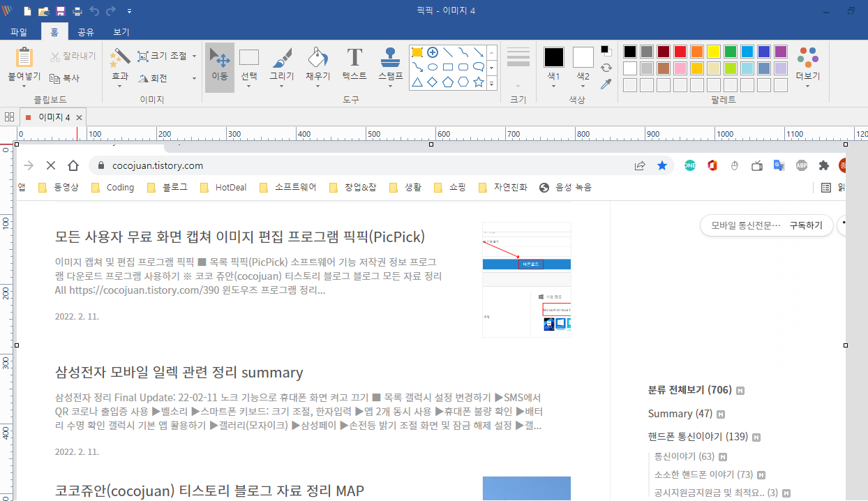Expand the 그리기 dropdown arrow
The width and height of the screenshot is (868, 501).
coord(282,87)
